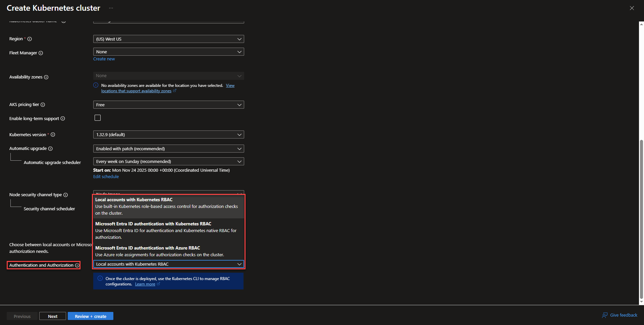Click the vertical scrollbar on the right

pos(641,218)
